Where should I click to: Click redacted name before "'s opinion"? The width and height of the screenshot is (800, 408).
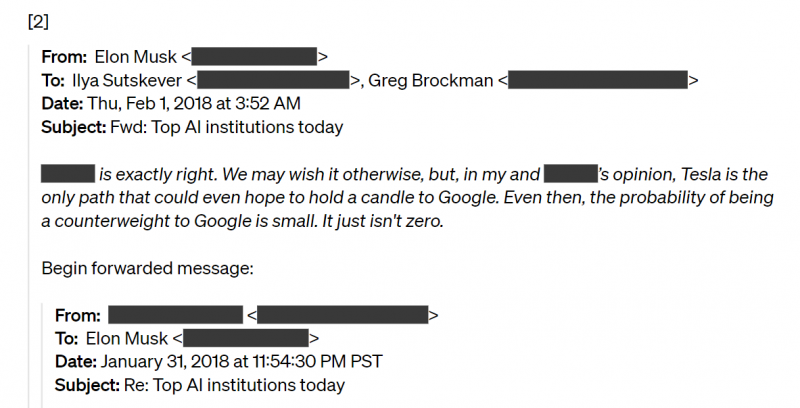tap(572, 173)
